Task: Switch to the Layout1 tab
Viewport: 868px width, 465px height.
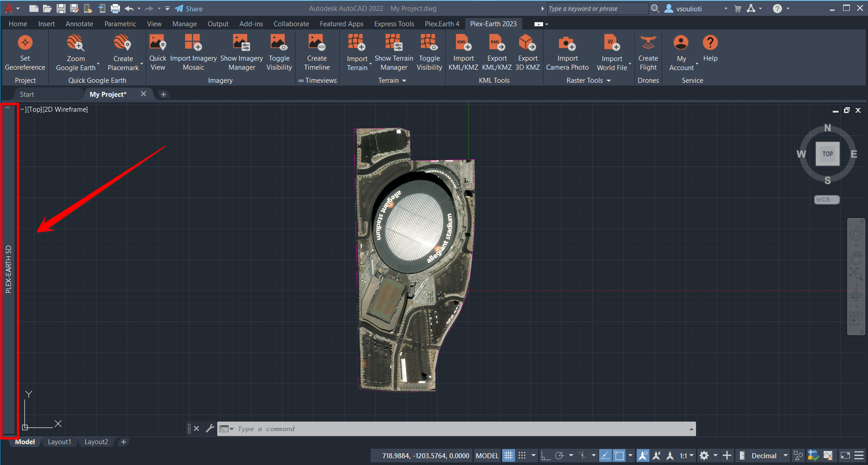Action: [59, 442]
